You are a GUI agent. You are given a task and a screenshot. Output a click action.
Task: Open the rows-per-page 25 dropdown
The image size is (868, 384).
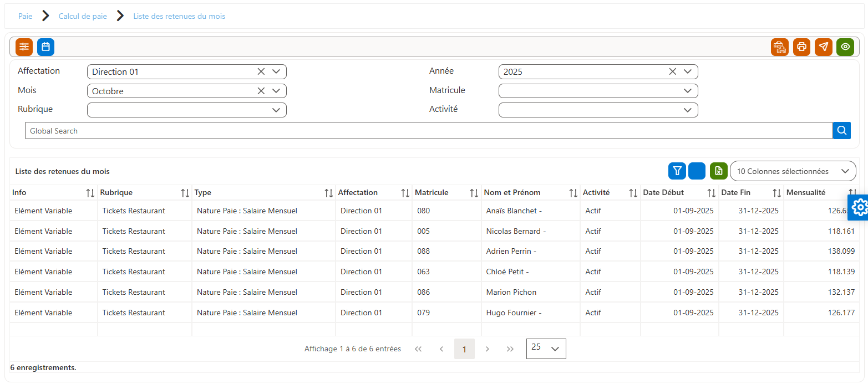(x=546, y=349)
